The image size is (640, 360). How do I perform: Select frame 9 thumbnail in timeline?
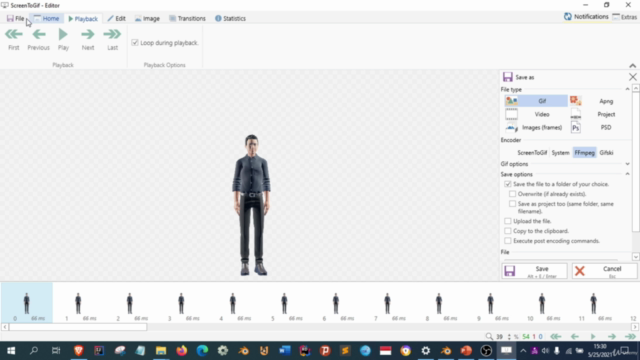coord(490,302)
